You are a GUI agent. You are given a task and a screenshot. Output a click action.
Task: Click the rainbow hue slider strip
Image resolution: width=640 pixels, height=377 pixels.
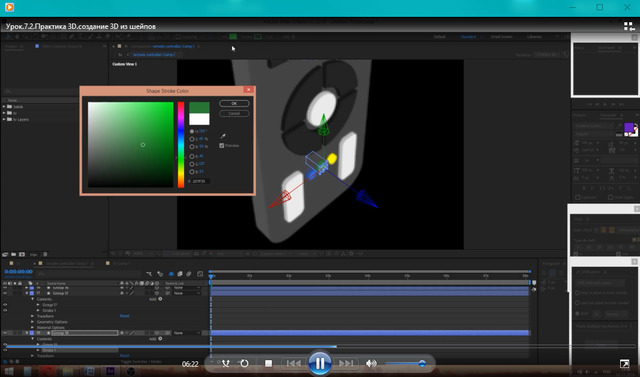pos(180,145)
